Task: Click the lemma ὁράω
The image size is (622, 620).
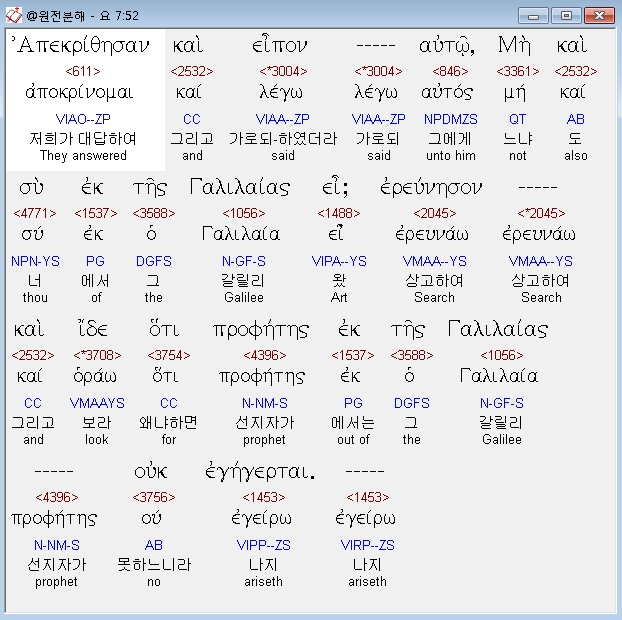Action: point(95,376)
